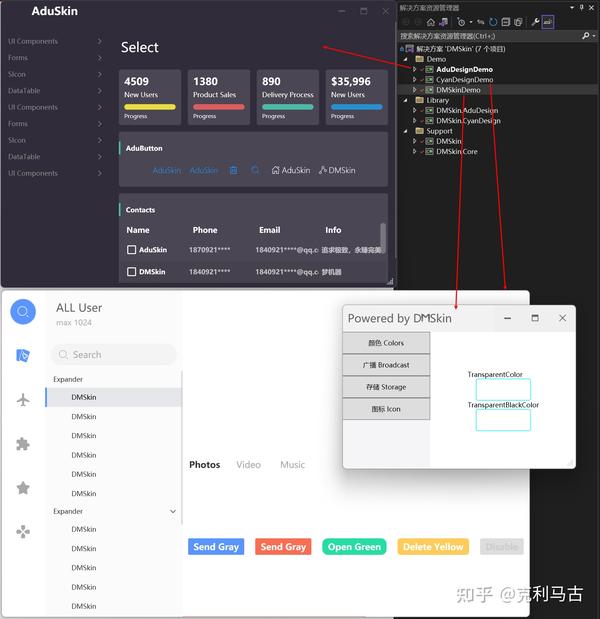Viewport: 600px width, 619px height.
Task: Expand the AduDesignDemo project node
Action: click(414, 69)
